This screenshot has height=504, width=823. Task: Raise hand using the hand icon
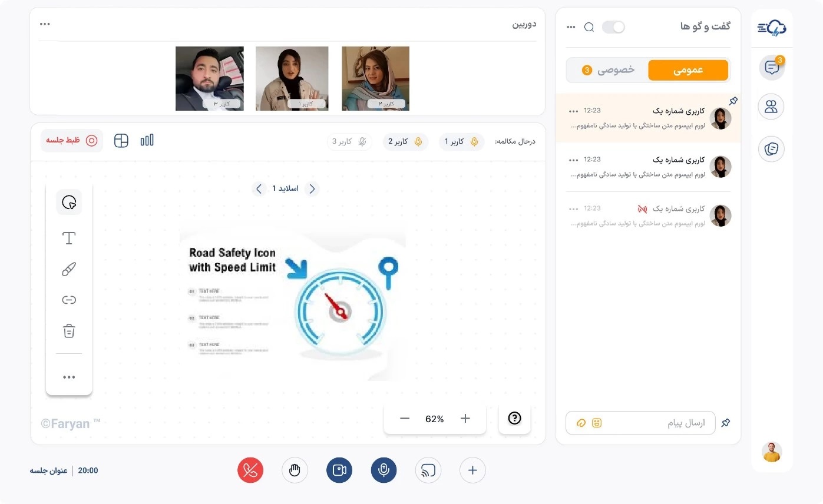click(x=295, y=470)
